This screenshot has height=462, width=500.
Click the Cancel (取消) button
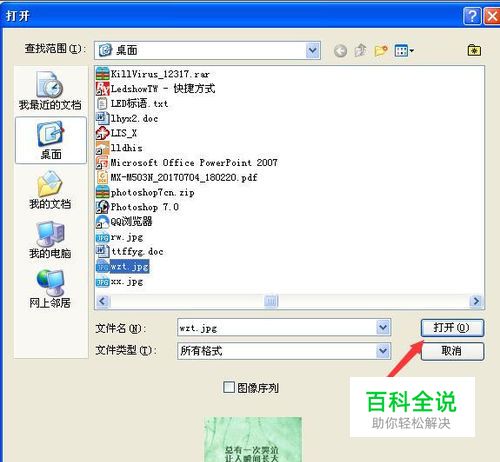(452, 351)
